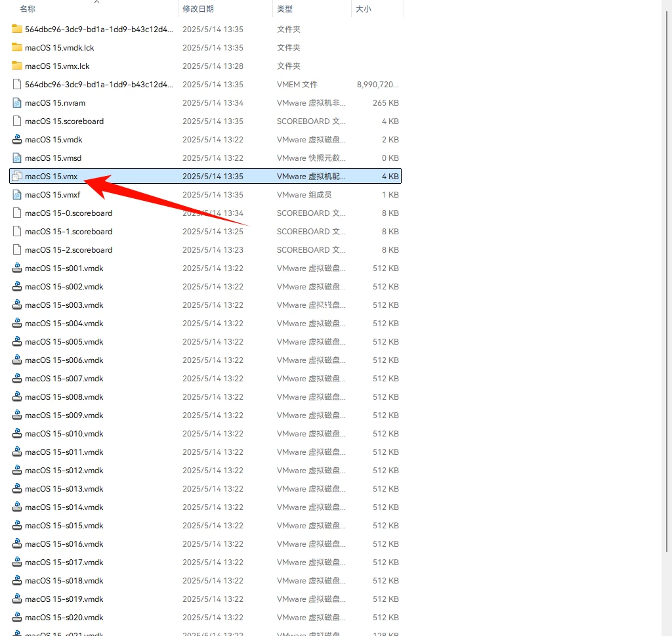
Task: Sort files by the 修改日期 column header
Action: tap(198, 9)
